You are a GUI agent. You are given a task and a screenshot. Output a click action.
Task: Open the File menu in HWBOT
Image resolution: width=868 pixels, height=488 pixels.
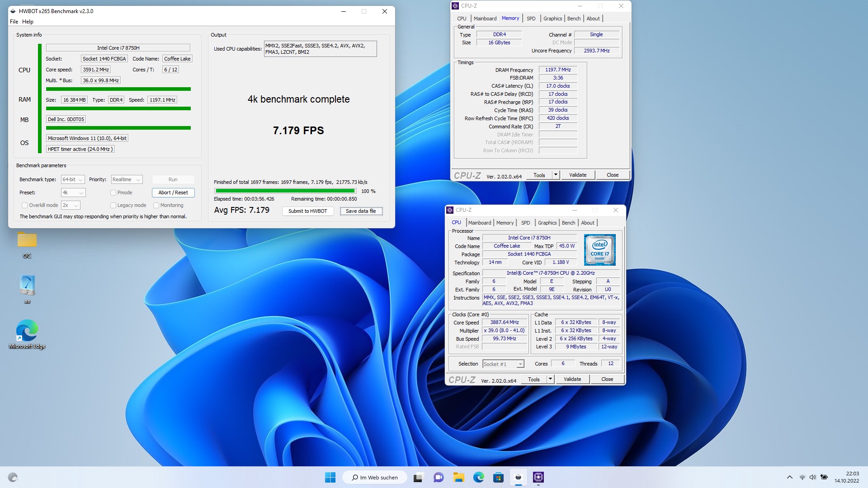(14, 22)
